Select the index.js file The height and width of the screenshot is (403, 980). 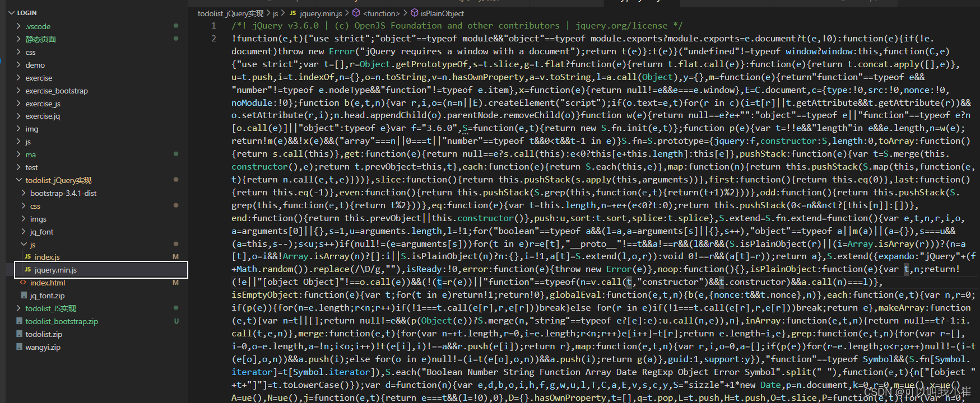tap(47, 257)
